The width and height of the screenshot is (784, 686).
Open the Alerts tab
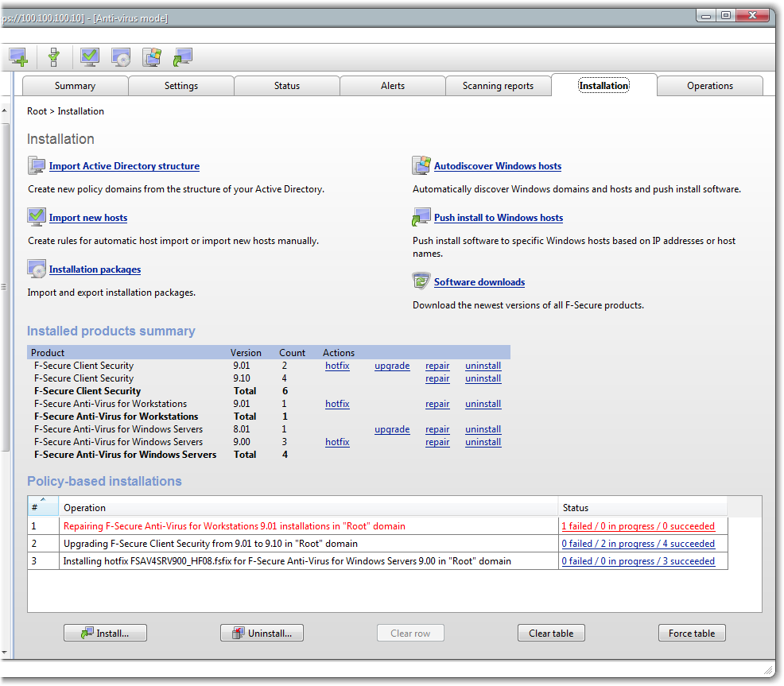click(393, 86)
